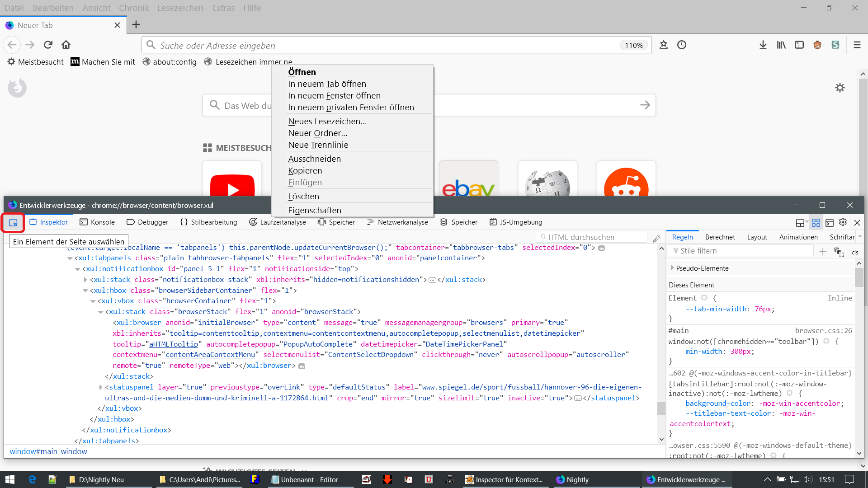Click the eyedropper color picker icon
This screenshot has height=488, width=868.
point(656,238)
